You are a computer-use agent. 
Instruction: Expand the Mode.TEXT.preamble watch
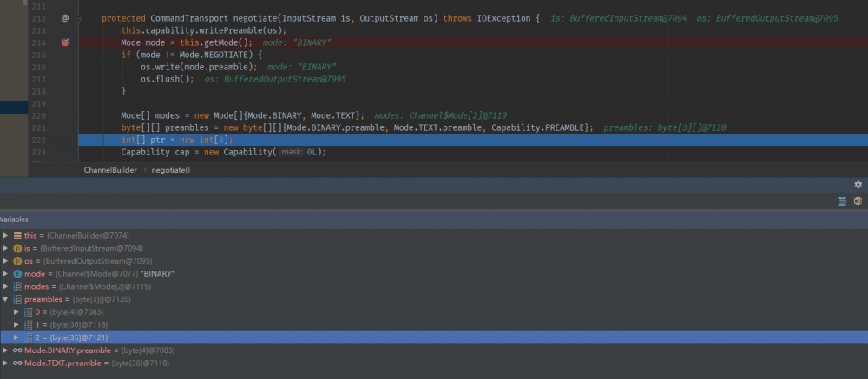[5, 363]
